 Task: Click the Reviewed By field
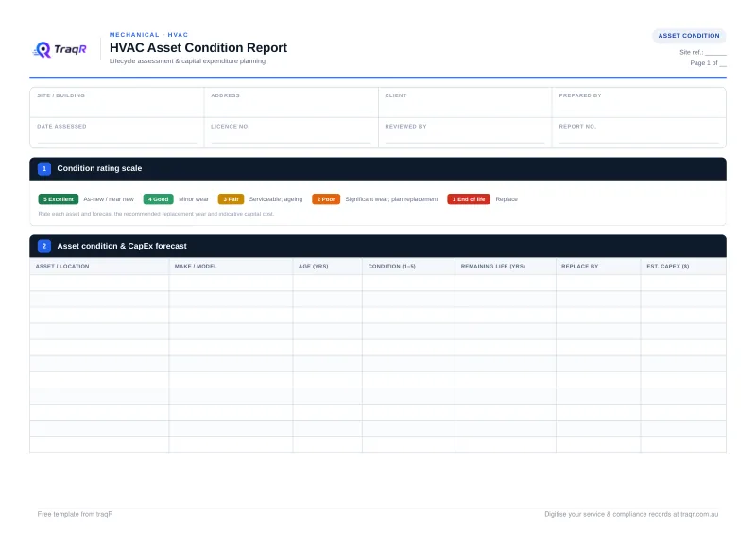[x=465, y=132]
